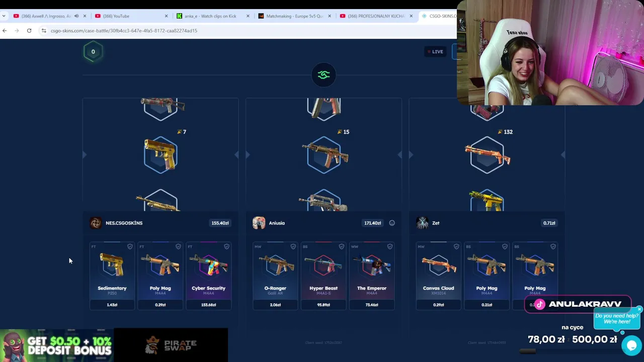Click shield icon on Canvas Cloud card
The height and width of the screenshot is (362, 644).
click(456, 246)
